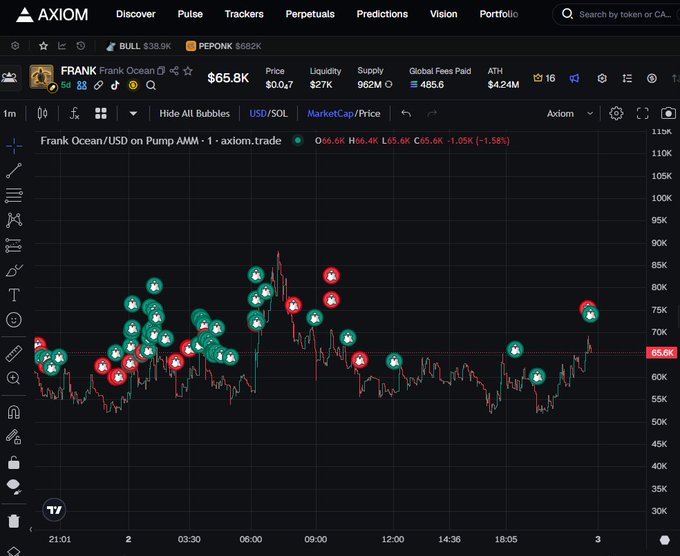Toggle MarketCap/Price display
Screen dimensions: 680x556
click(343, 114)
